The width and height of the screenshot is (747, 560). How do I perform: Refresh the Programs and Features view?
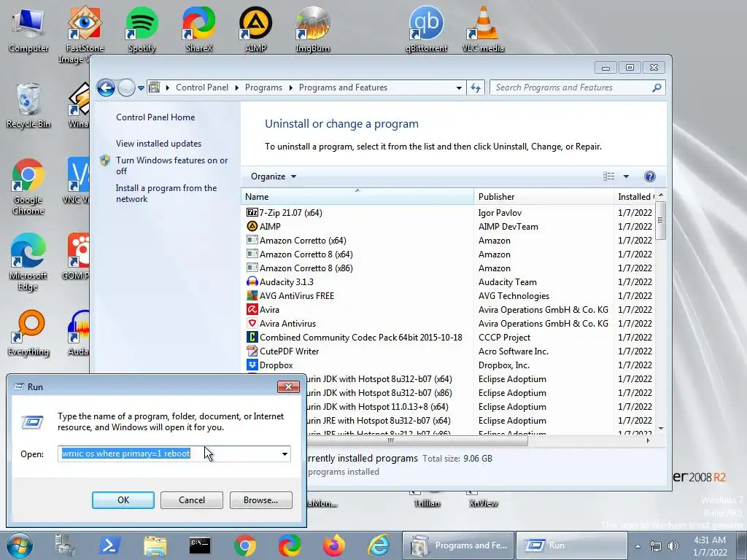point(476,87)
